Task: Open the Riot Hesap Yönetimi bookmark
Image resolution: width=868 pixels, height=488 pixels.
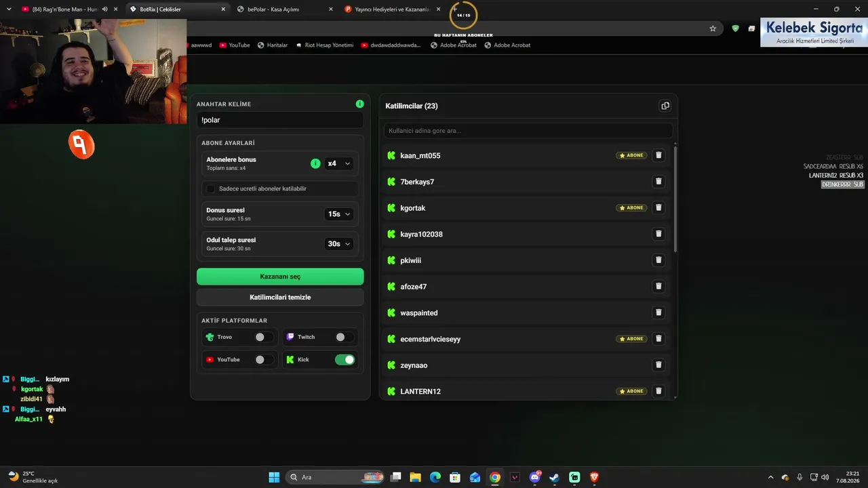Action: coord(324,45)
